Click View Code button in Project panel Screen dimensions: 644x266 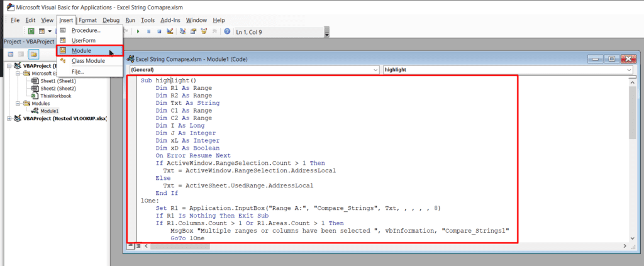9,54
